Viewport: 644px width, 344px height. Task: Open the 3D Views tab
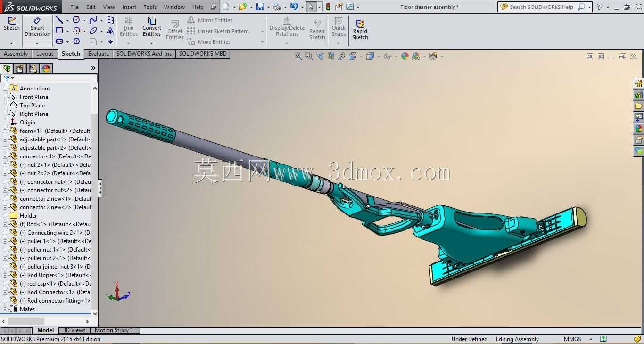(x=74, y=330)
